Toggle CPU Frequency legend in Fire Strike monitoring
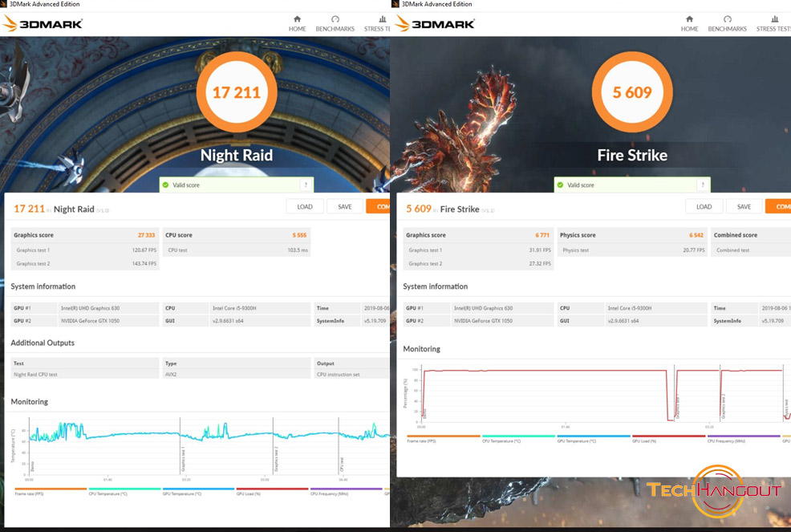 pyautogui.click(x=744, y=439)
